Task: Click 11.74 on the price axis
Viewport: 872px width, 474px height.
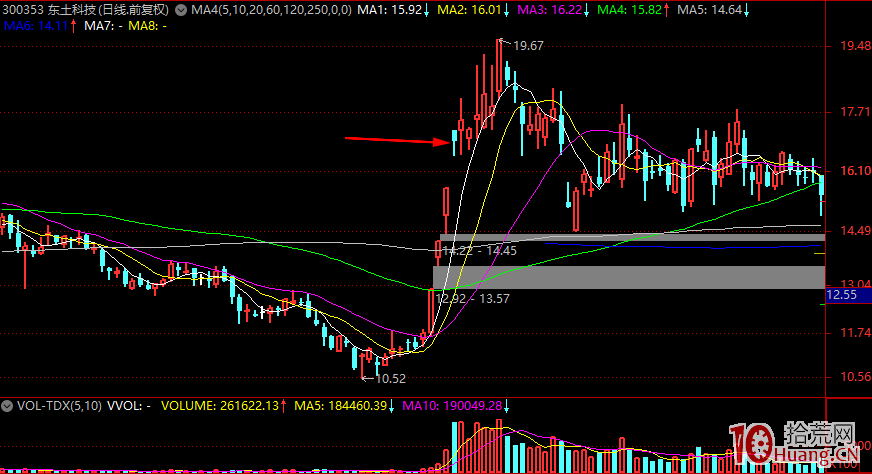Action: [x=855, y=333]
